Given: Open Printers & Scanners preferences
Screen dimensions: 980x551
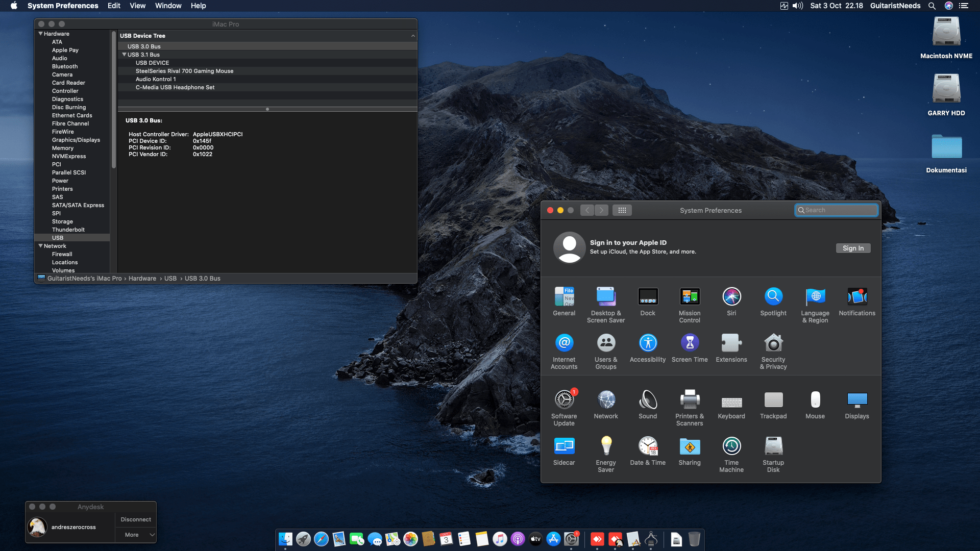Looking at the screenshot, I should 690,408.
